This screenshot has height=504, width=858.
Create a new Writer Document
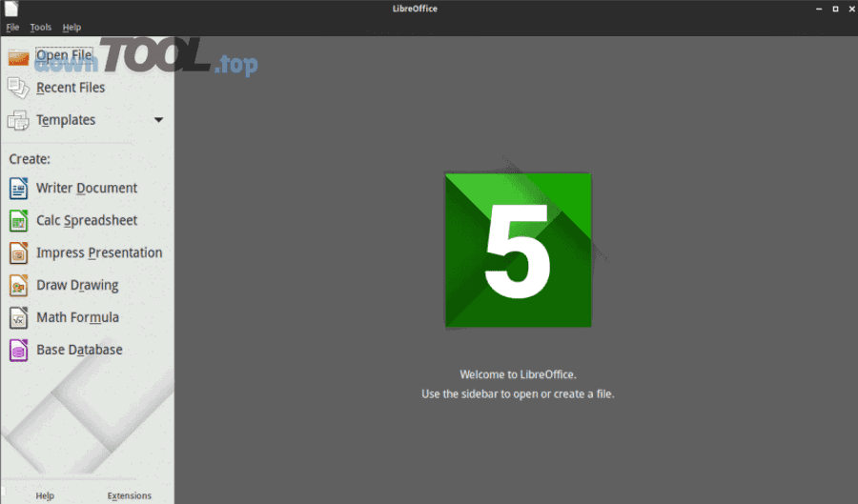point(87,188)
